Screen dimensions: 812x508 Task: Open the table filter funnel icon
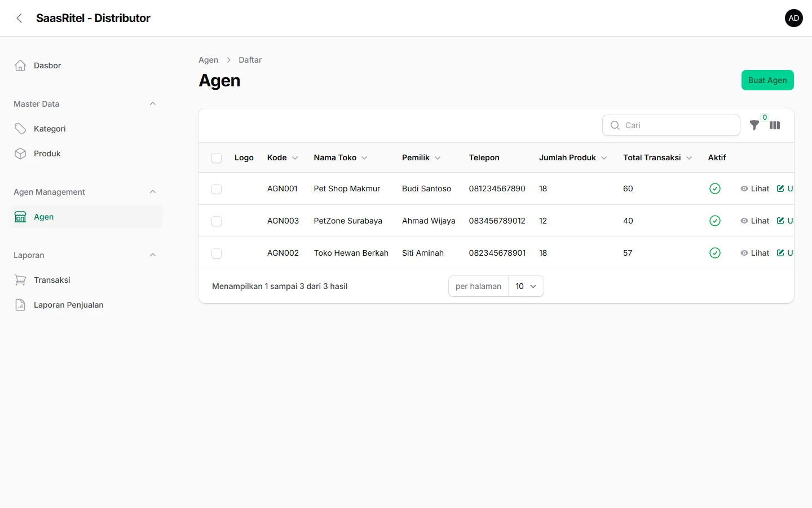pyautogui.click(x=754, y=125)
